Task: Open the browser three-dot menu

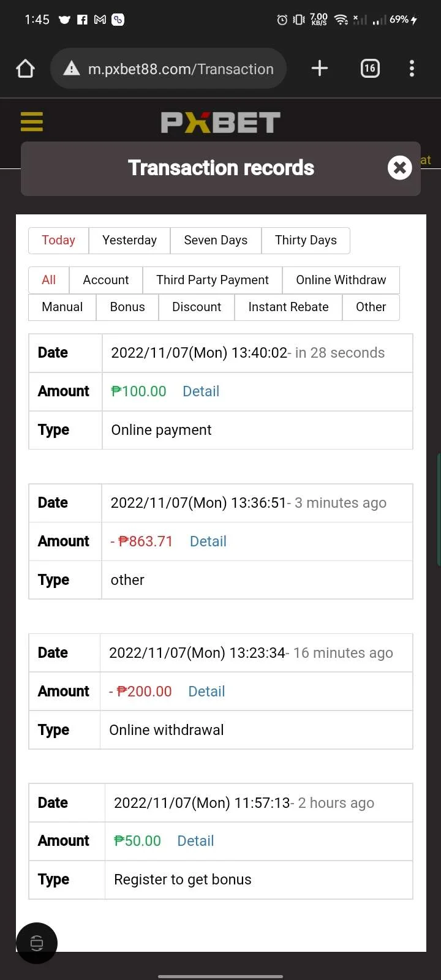Action: [412, 68]
